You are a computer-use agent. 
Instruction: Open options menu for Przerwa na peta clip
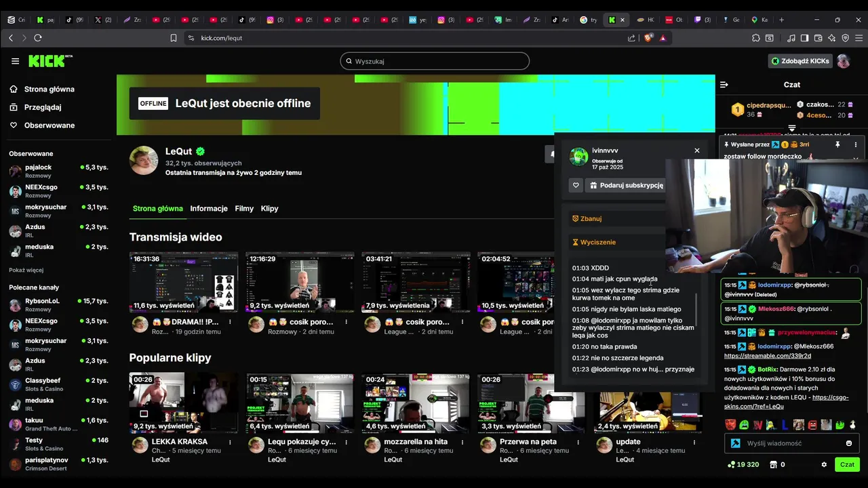click(578, 442)
